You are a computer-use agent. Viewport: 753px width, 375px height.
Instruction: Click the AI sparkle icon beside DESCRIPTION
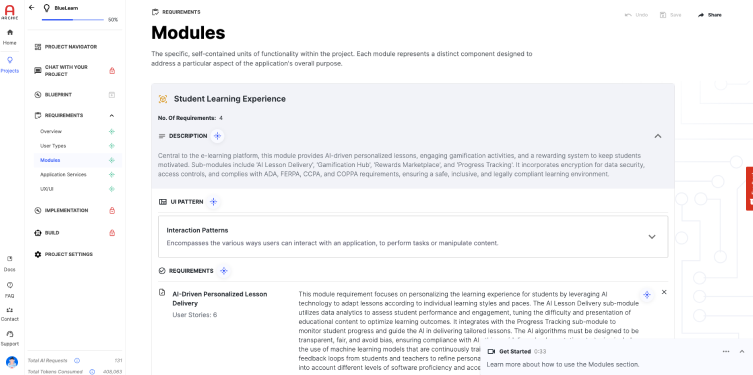coord(218,136)
